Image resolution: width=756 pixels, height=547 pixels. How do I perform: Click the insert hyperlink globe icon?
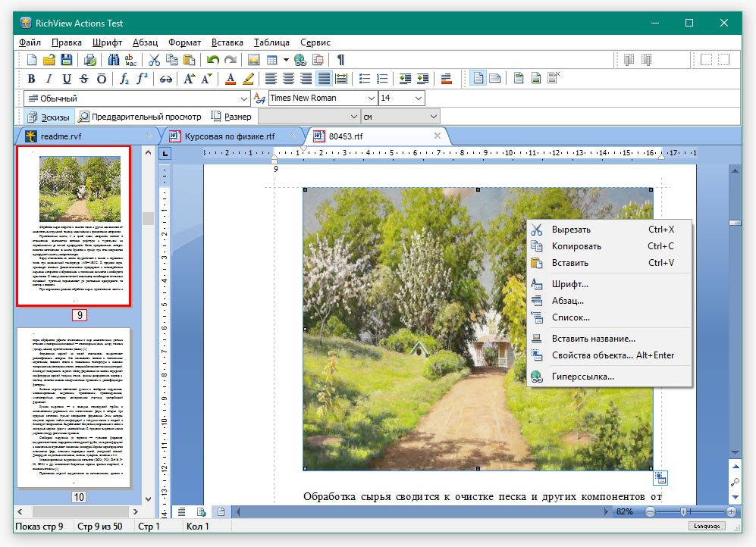300,60
